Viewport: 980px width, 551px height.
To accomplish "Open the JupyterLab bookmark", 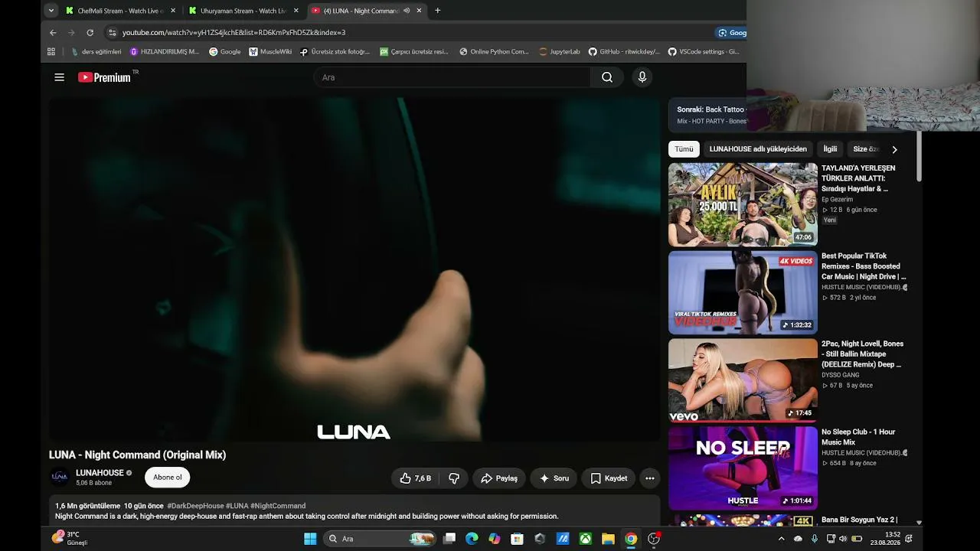I will 560,52.
